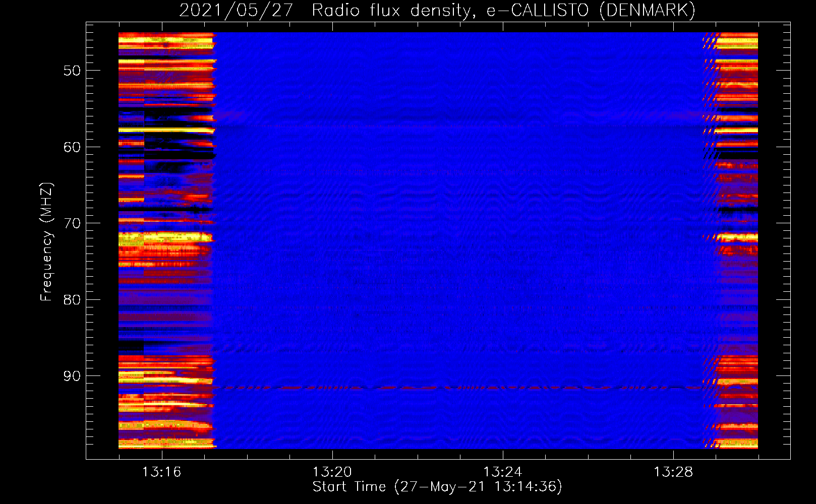Click the 'e-CALLISTO (DENMARK)' title text
Image resolution: width=816 pixels, height=504 pixels.
[x=591, y=11]
